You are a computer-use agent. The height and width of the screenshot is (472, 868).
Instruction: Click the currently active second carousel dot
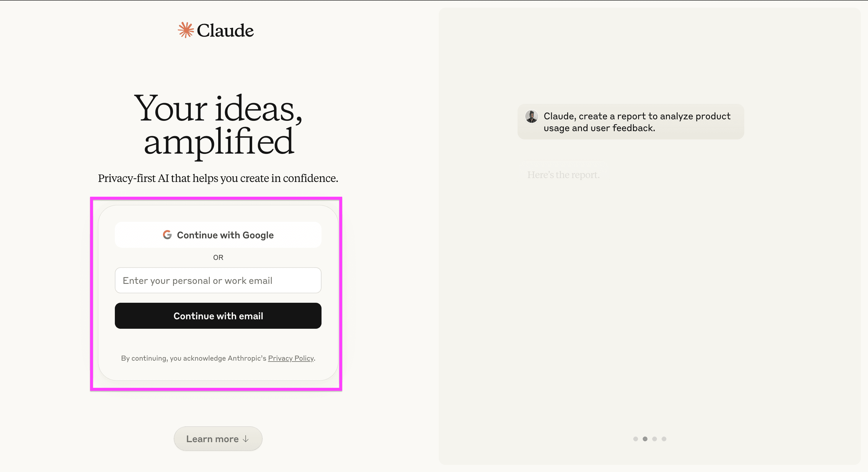[x=645, y=439]
